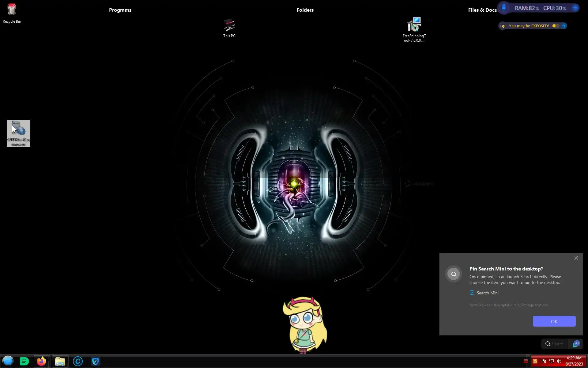The image size is (588, 368).
Task: Mute via the volume tray icon
Action: pyautogui.click(x=559, y=361)
